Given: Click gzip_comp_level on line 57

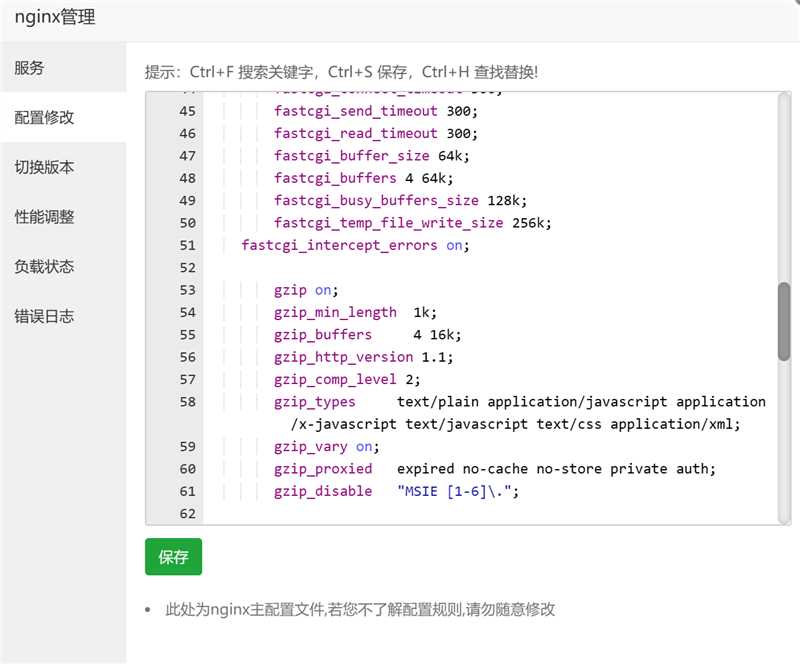Looking at the screenshot, I should click(x=335, y=380).
